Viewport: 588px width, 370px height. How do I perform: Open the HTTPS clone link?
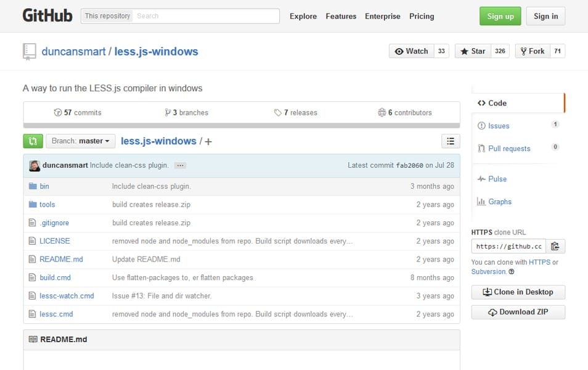539,262
